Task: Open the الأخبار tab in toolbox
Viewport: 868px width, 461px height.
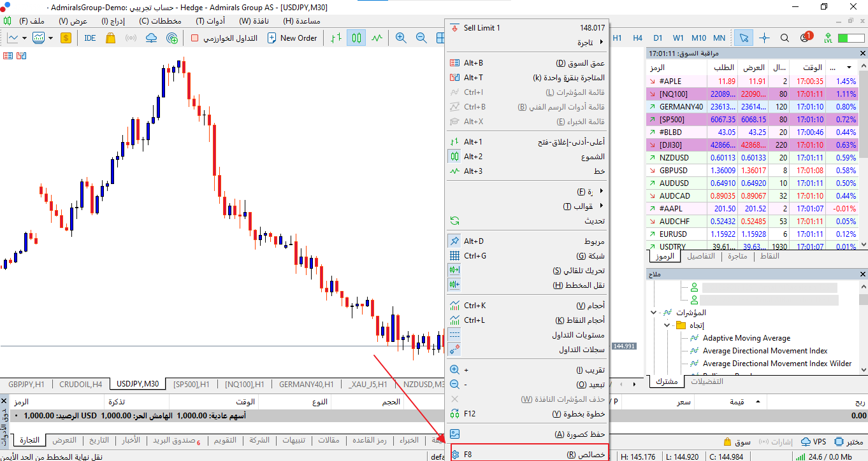Action: pyautogui.click(x=131, y=441)
